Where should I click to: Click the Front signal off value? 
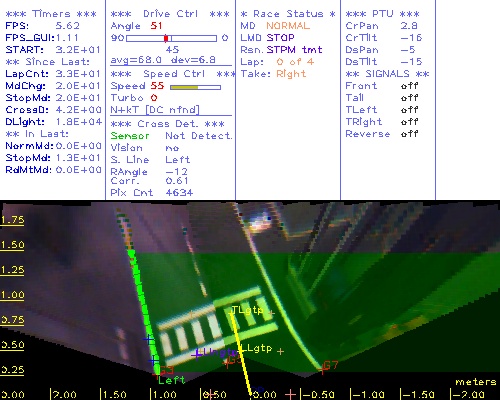click(x=410, y=86)
